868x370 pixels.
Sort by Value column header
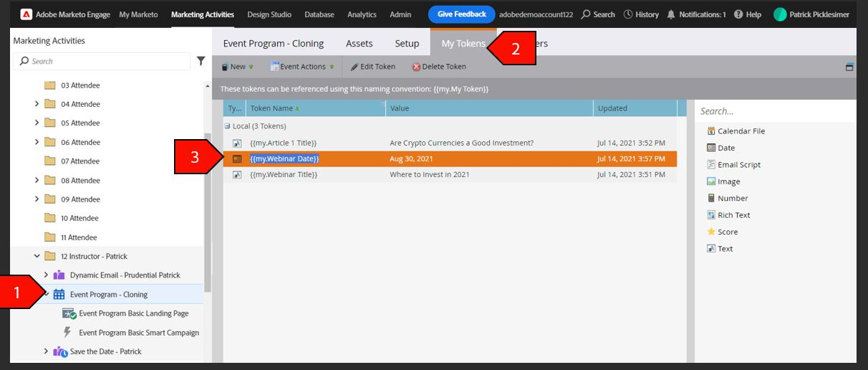tap(489, 108)
